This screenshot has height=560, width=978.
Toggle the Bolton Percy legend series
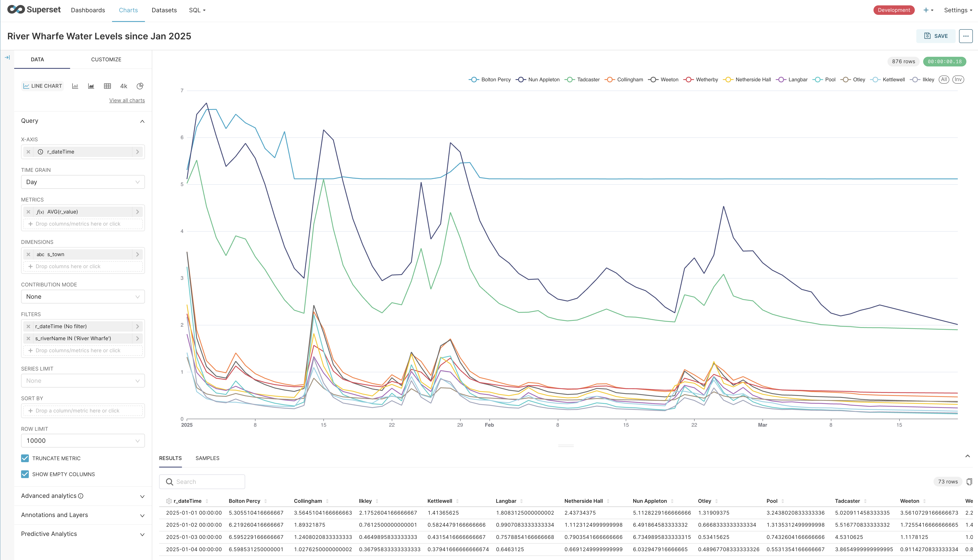(490, 80)
